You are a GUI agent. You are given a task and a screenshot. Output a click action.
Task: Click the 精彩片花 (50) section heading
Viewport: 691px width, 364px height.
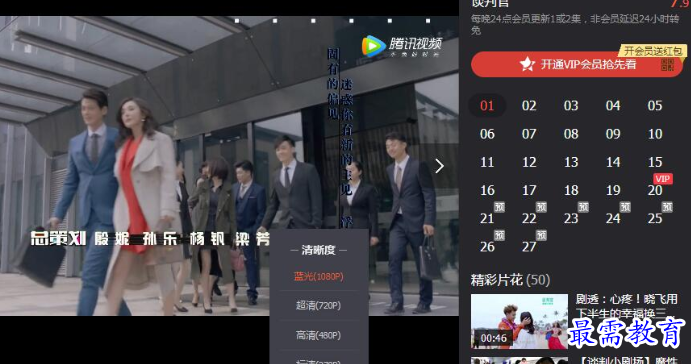click(510, 280)
